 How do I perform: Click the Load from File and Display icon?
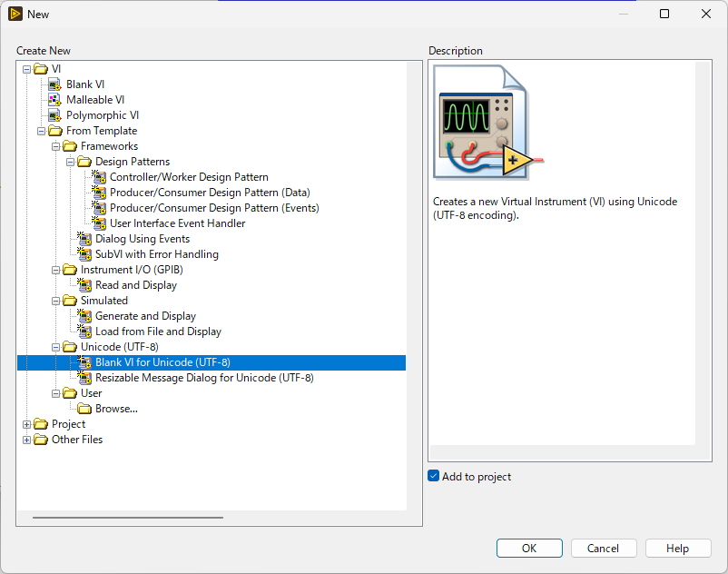pyautogui.click(x=84, y=332)
